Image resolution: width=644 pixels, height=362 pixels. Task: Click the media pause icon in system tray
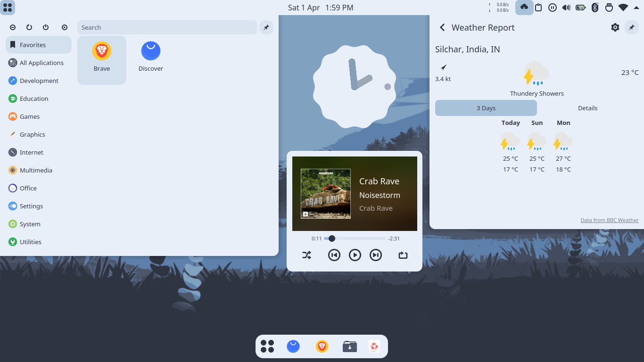(x=553, y=8)
